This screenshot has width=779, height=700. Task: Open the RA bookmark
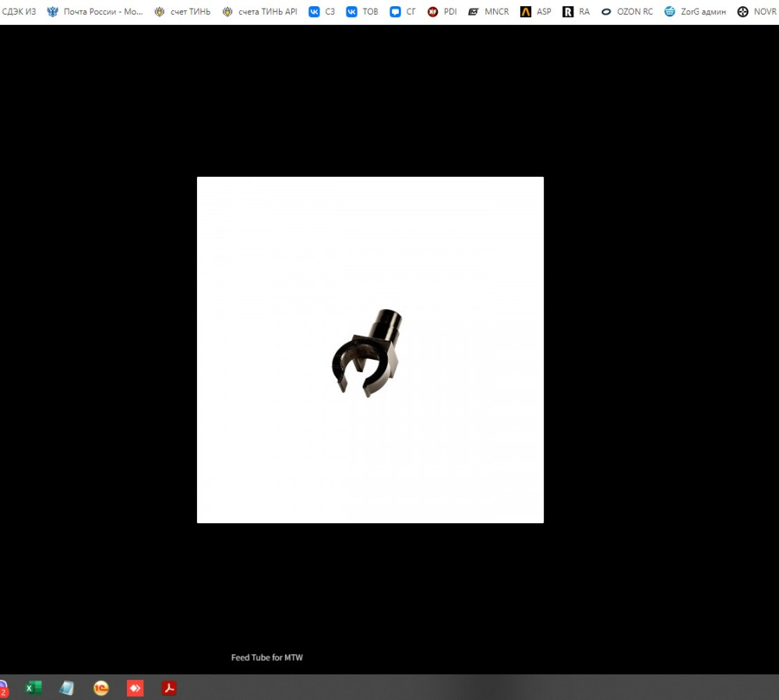[576, 12]
